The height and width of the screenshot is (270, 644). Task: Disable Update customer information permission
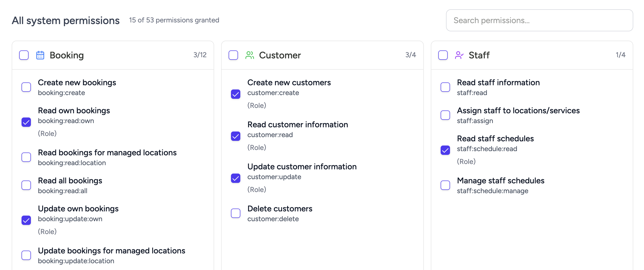click(235, 178)
